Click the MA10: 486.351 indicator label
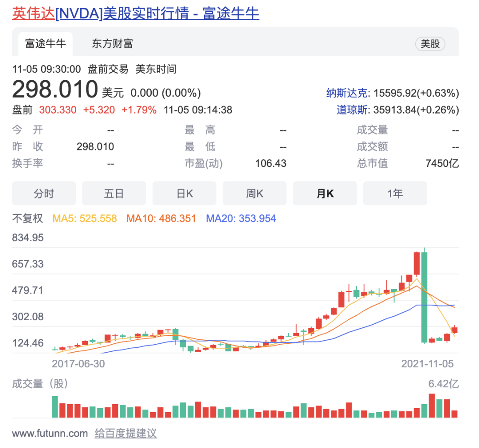479x448 pixels. pos(161,219)
